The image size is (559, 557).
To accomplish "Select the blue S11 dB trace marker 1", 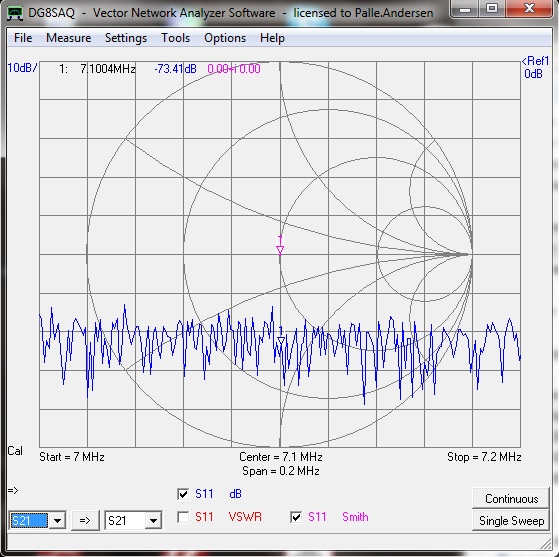I will (x=281, y=337).
